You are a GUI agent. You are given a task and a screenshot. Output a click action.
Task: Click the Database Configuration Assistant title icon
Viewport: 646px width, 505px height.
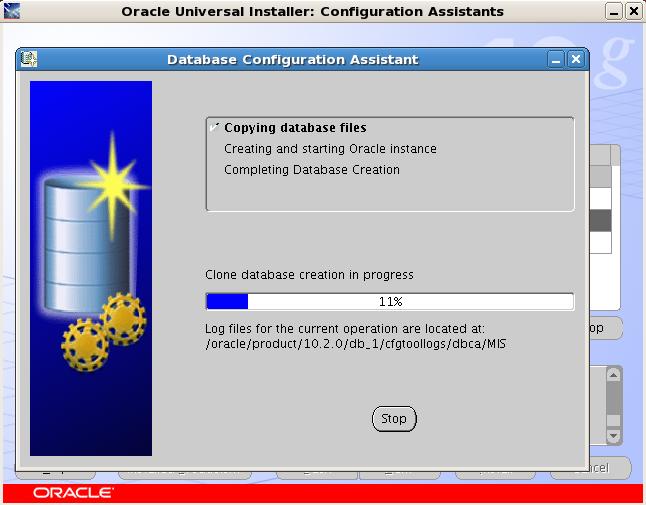29,59
